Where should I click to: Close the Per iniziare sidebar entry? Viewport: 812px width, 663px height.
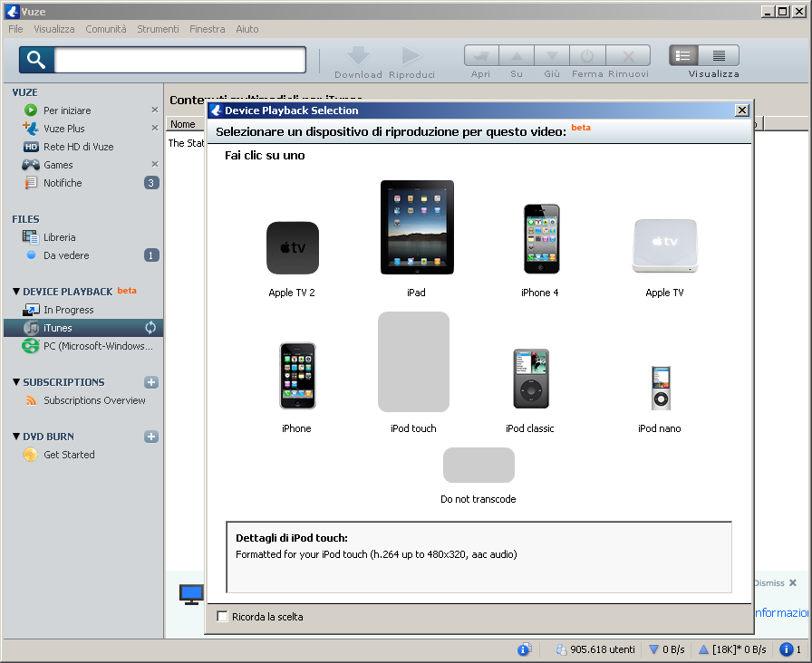click(154, 110)
